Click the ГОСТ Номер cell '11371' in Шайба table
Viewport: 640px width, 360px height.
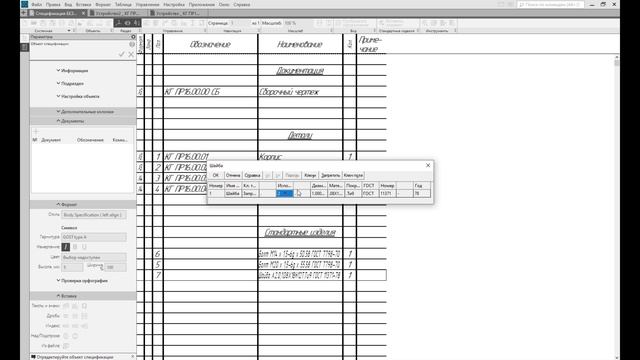[387, 193]
